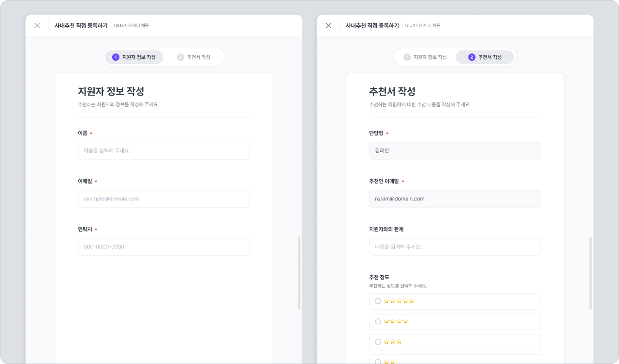
Task: Switch to 지원자 정보 작성 tab in right panel
Action: [x=425, y=57]
